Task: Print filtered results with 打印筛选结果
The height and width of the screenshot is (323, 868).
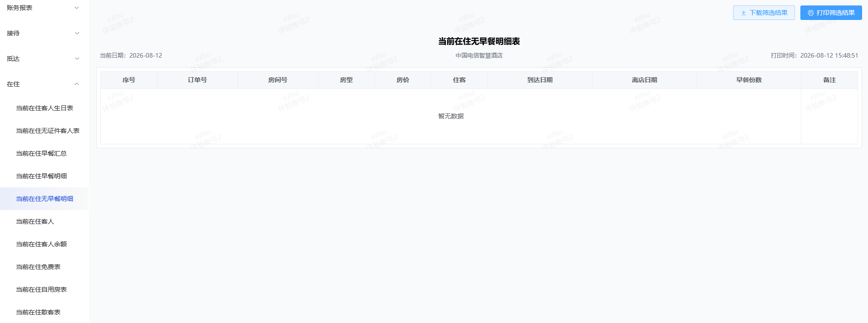Action: pos(831,13)
